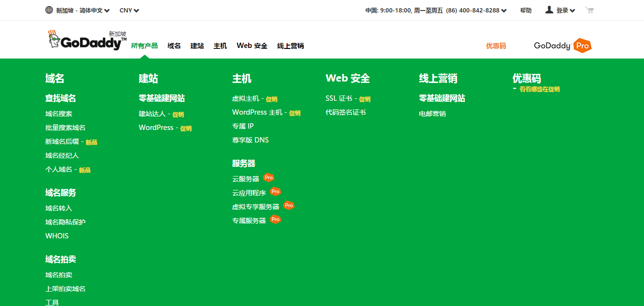
Task: Click the globe region icon
Action: point(49,10)
